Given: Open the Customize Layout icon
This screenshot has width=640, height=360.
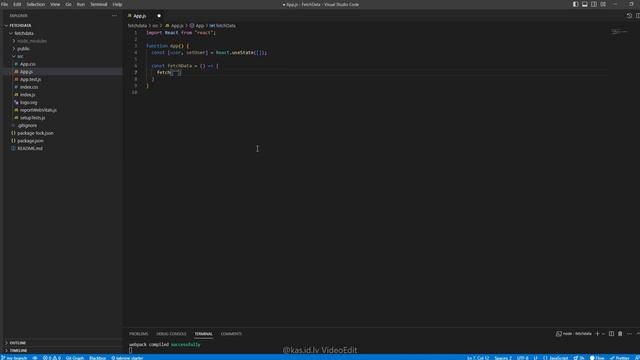Looking at the screenshot, I should [x=603, y=4].
